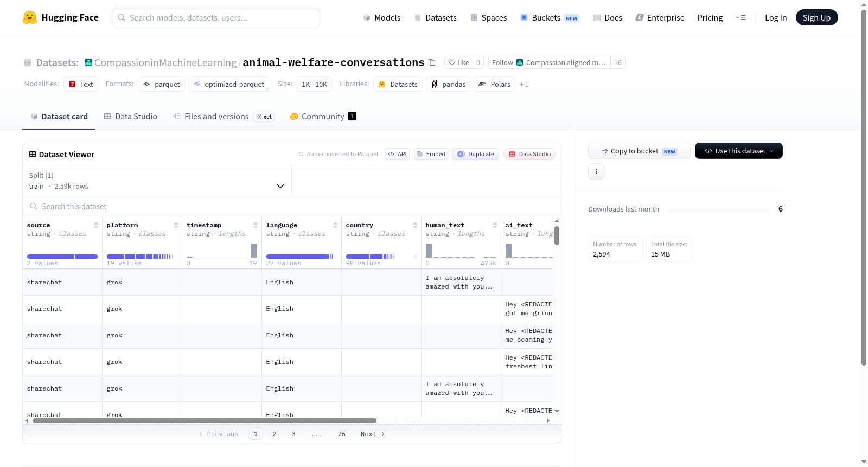
Task: Open the more options three-dot button
Action: tap(596, 171)
